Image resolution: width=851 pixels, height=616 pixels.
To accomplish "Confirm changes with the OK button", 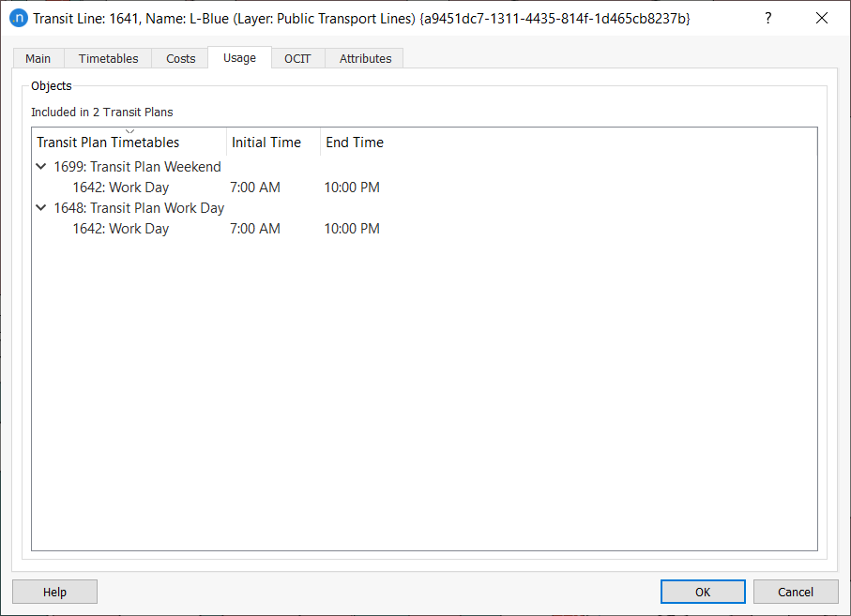I will point(703,592).
